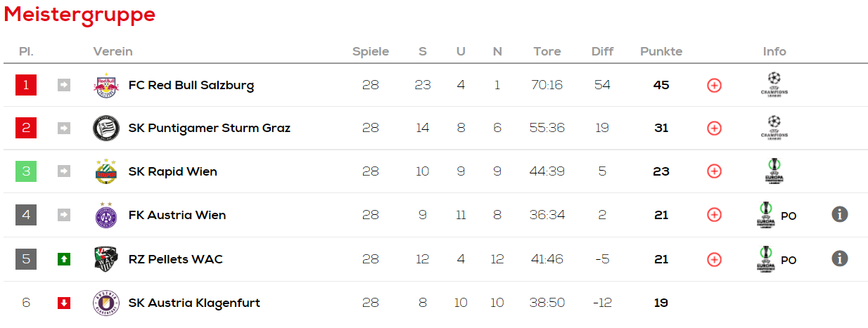
Task: Click the SK Puntigamer Sturm Graz crest
Action: tap(106, 128)
